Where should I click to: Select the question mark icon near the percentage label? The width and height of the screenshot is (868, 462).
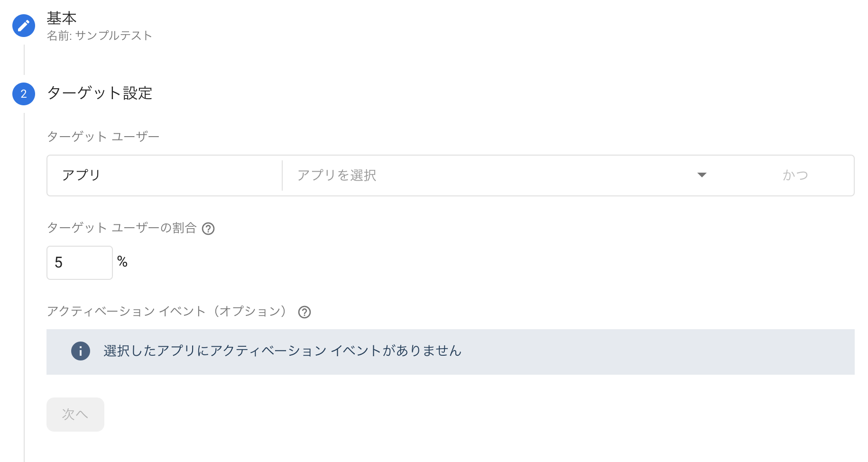pos(209,228)
